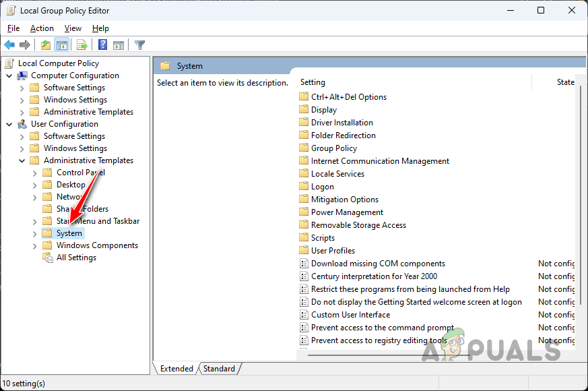The width and height of the screenshot is (588, 391).
Task: Collapse the Administrative Templates node under User Configuration
Action: pos(22,160)
